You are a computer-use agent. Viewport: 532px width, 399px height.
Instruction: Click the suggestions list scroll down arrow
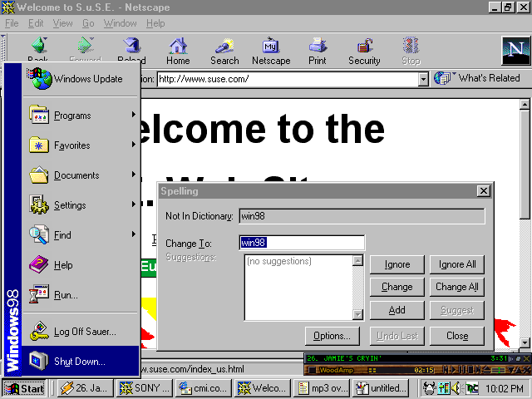click(357, 314)
